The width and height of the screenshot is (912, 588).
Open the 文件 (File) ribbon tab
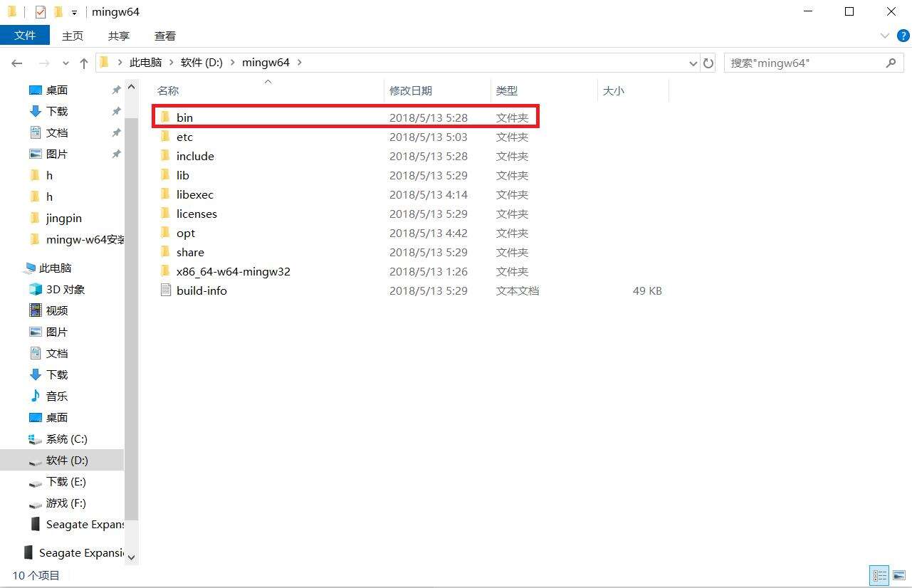(x=25, y=35)
